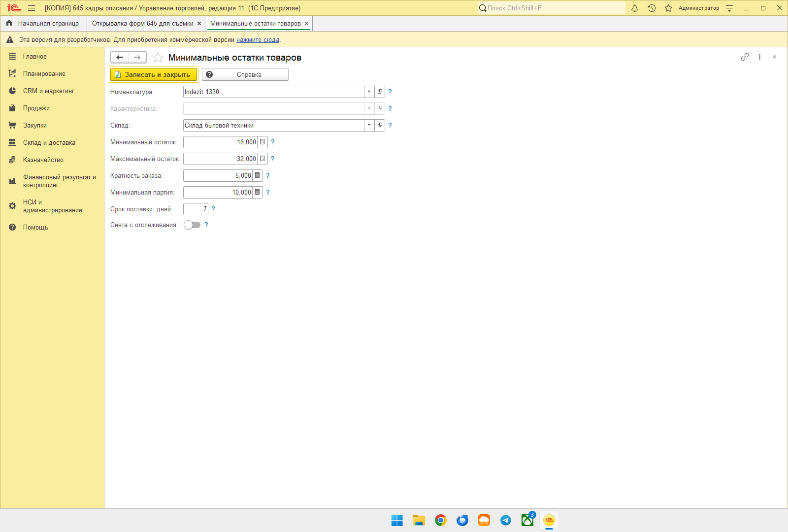Close the Минимальные остатки товаров tab

click(x=306, y=23)
